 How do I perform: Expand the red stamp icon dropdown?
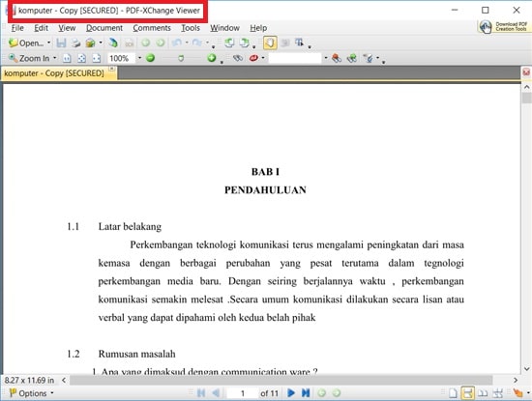click(x=263, y=58)
